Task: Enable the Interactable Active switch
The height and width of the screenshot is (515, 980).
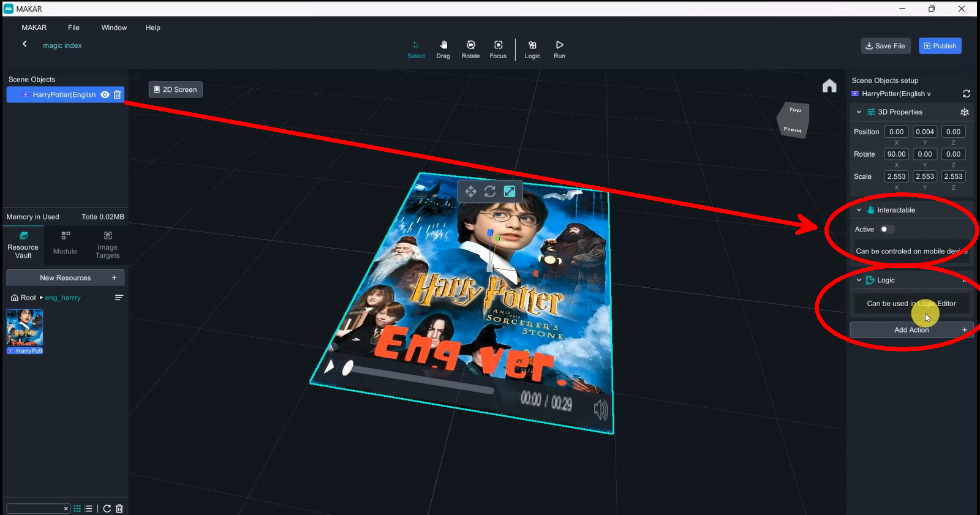Action: point(887,230)
